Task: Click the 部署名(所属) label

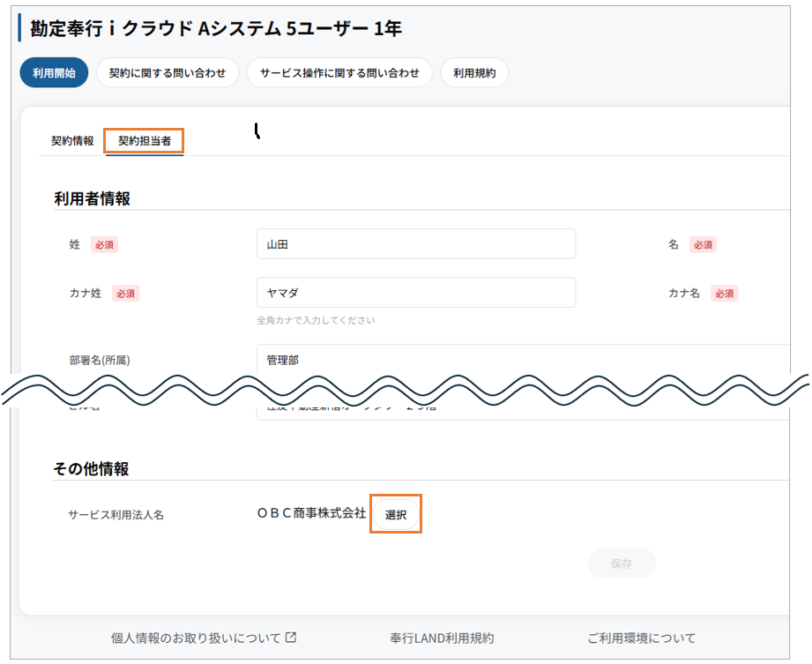Action: click(100, 360)
